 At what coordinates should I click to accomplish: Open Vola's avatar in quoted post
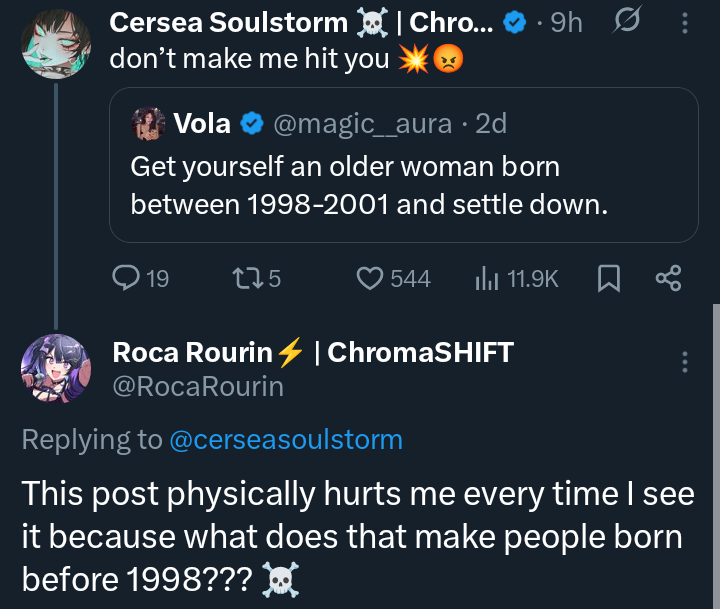pyautogui.click(x=148, y=124)
